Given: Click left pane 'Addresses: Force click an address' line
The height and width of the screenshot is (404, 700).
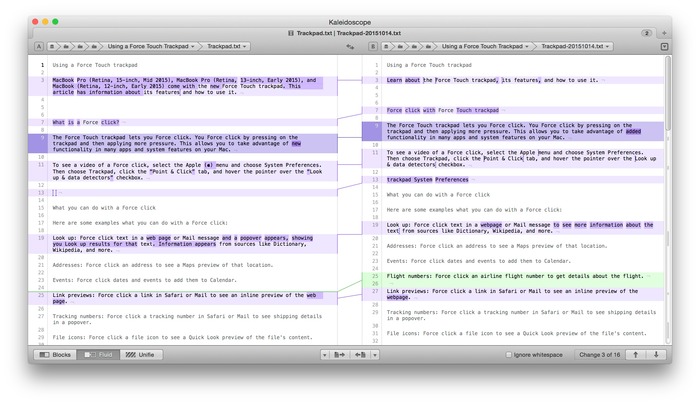Looking at the screenshot, I should (x=162, y=265).
